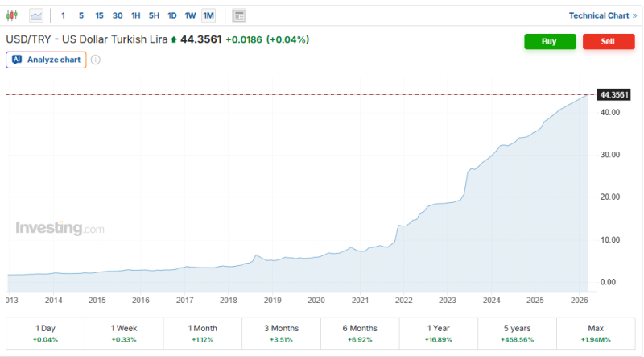Select the 1D interval option
The height and width of the screenshot is (357, 644).
click(x=171, y=15)
